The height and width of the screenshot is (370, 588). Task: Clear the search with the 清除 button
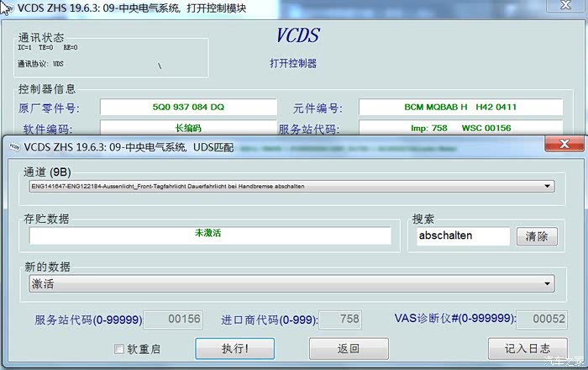(x=537, y=236)
